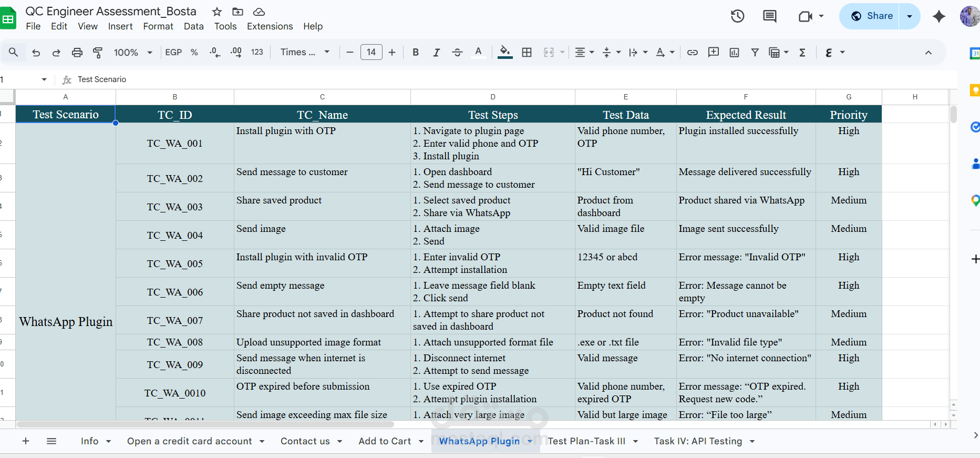Open the search menus magnifier

(14, 52)
